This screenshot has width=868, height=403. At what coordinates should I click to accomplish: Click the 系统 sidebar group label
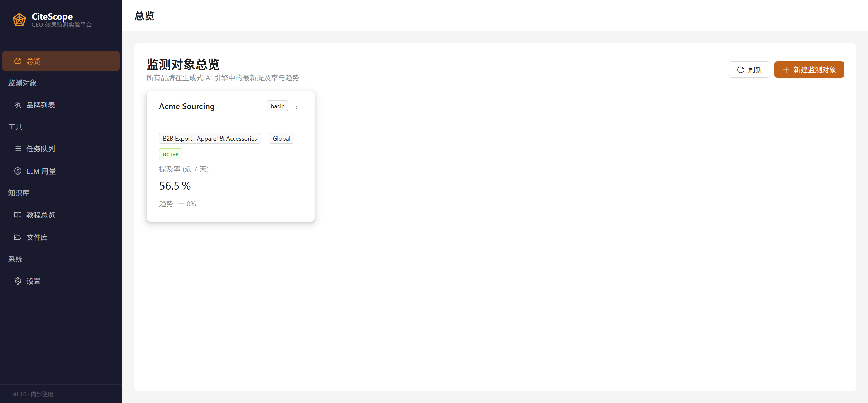(x=15, y=259)
